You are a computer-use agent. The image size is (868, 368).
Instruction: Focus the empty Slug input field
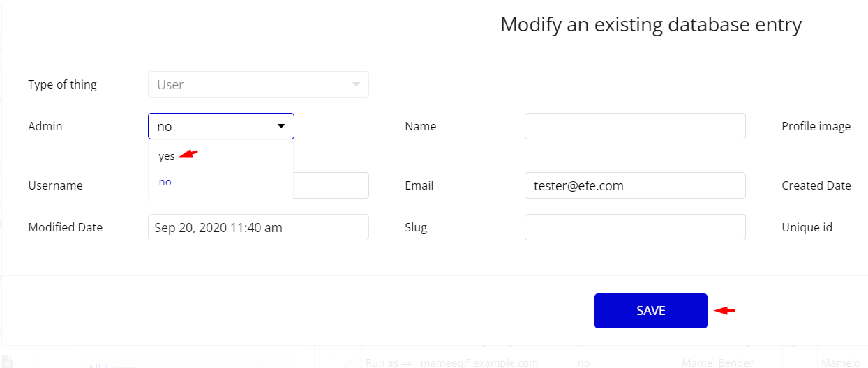click(x=635, y=227)
